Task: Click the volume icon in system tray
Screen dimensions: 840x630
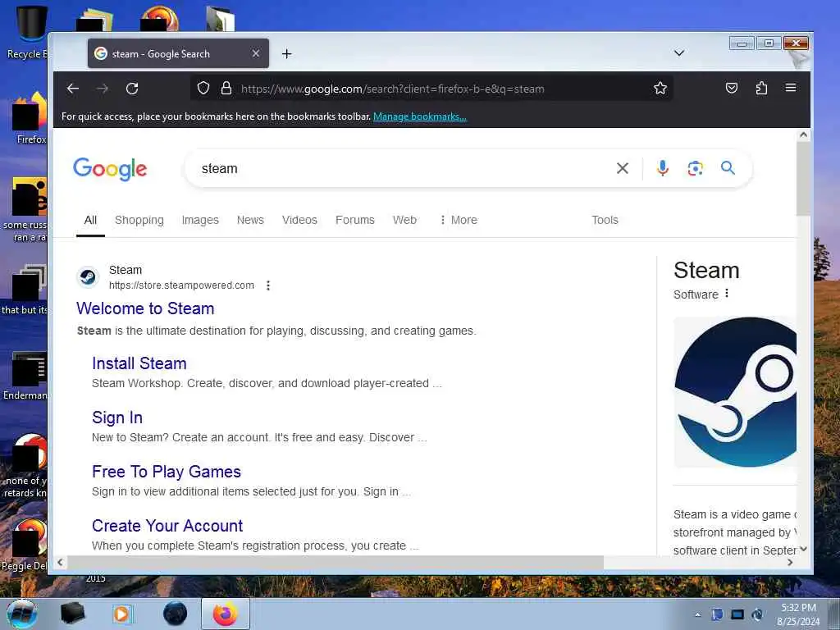Action: coord(757,614)
